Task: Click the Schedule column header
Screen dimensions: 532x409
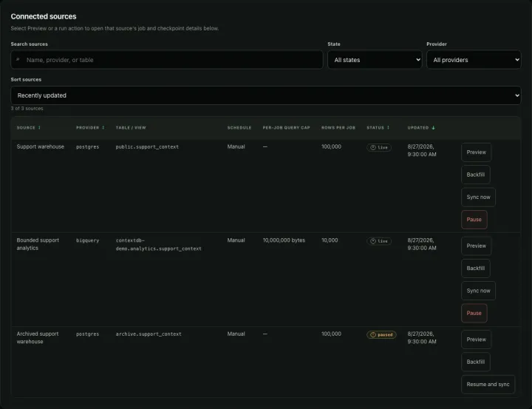Action: (239, 128)
